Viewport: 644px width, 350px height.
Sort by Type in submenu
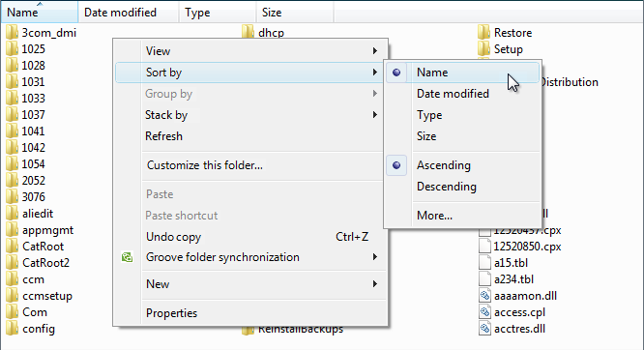click(x=462, y=115)
